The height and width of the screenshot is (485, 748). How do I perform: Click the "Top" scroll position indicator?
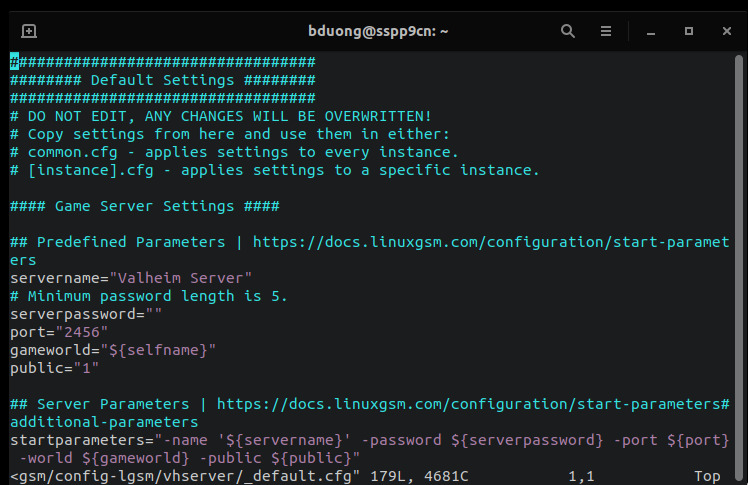706,476
